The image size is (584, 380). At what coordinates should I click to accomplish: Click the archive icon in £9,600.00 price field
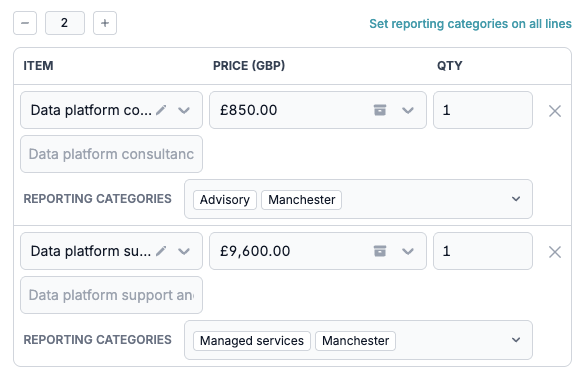click(380, 251)
